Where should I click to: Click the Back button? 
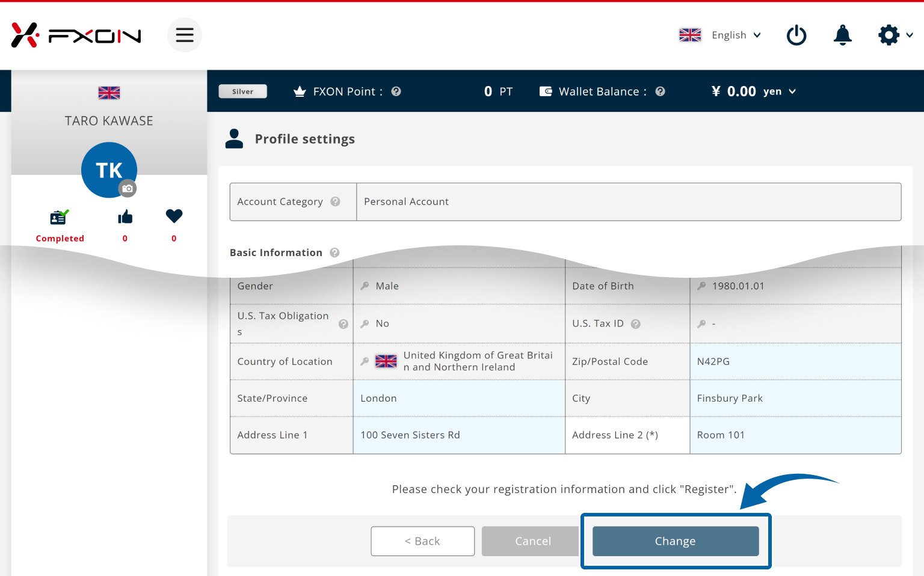pos(423,541)
